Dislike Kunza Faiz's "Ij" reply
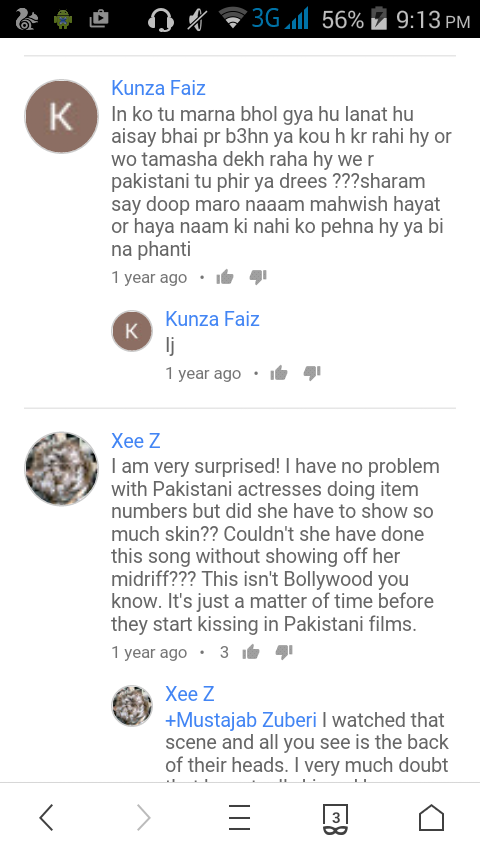This screenshot has width=480, height=854. 312,374
